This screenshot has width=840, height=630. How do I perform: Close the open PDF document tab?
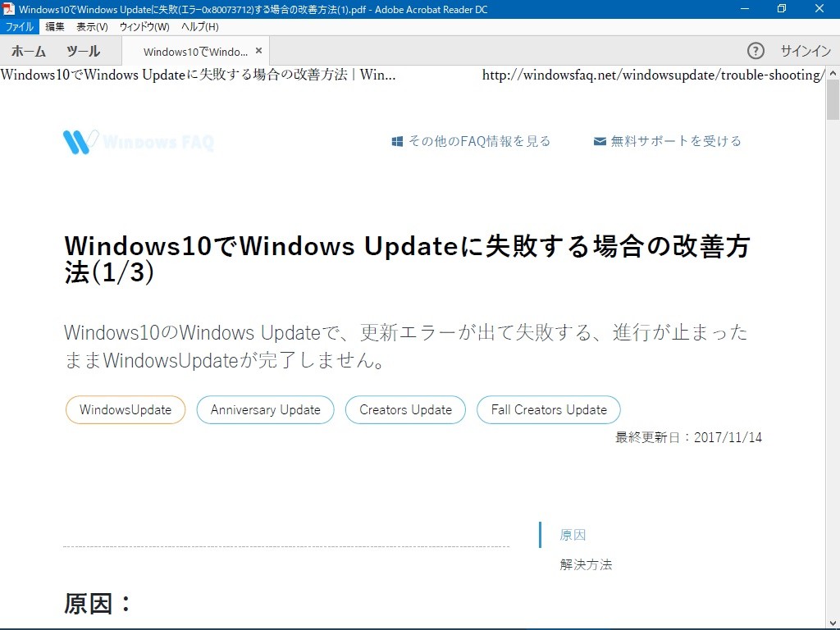coord(258,51)
